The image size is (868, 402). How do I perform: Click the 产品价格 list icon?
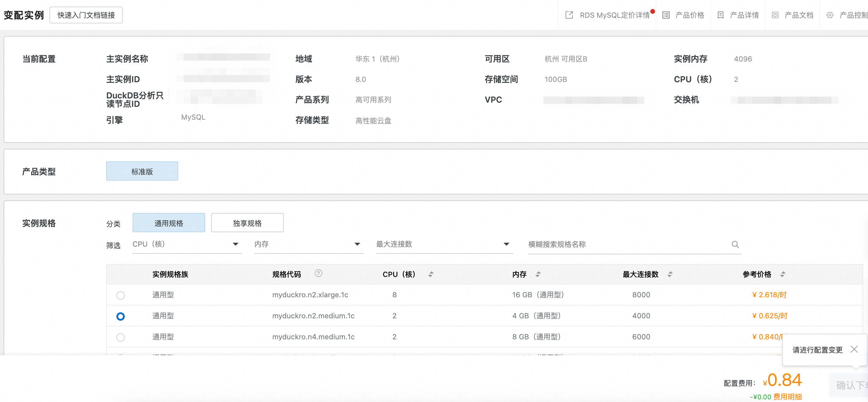point(666,15)
